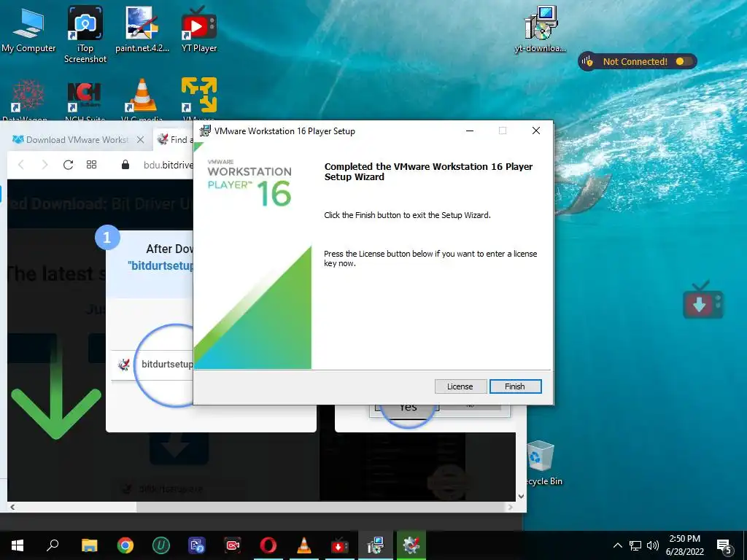Open blue screen app icon in taskbar
This screenshot has height=560, width=747.
[x=197, y=545]
